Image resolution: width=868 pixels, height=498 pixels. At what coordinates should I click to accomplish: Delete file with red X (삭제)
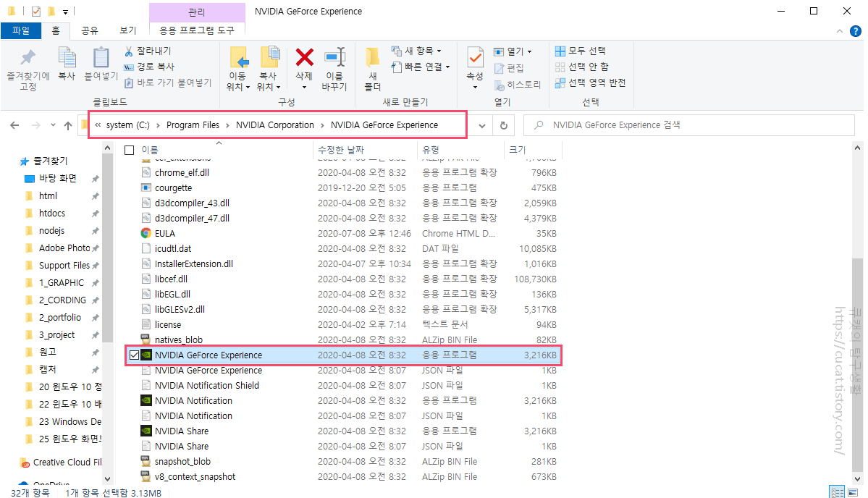304,67
